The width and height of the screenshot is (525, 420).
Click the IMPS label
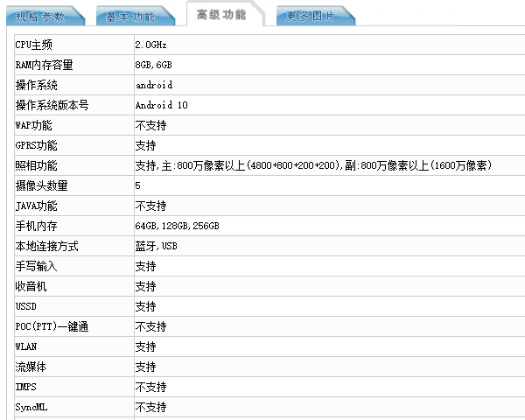pyautogui.click(x=25, y=387)
